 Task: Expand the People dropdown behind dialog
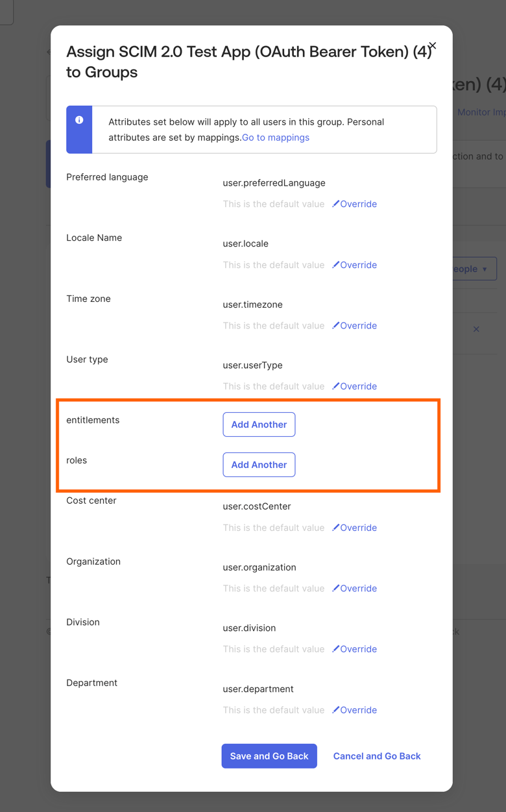475,269
